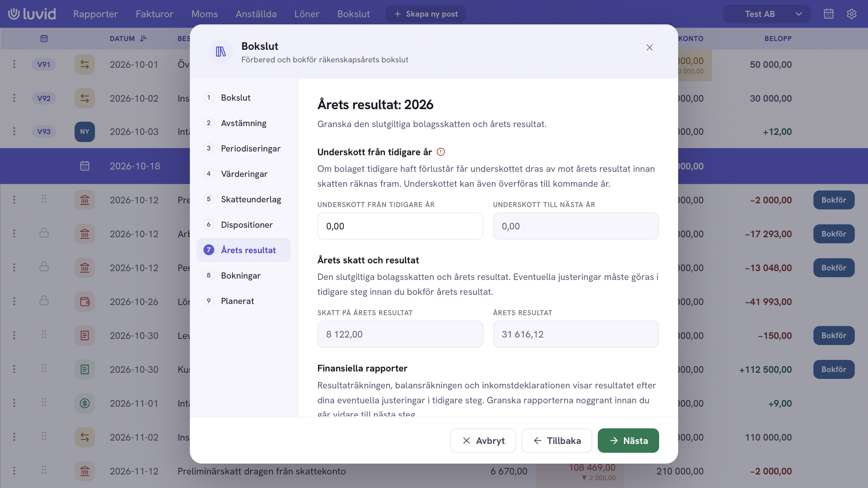
Task: Go to step 8 Bokningar
Action: (x=243, y=276)
